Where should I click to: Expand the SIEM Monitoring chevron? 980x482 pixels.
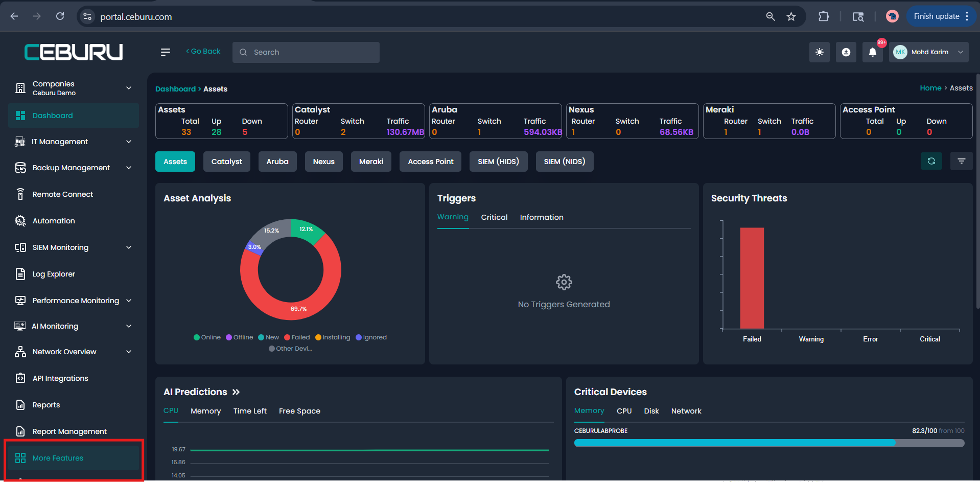pos(129,247)
